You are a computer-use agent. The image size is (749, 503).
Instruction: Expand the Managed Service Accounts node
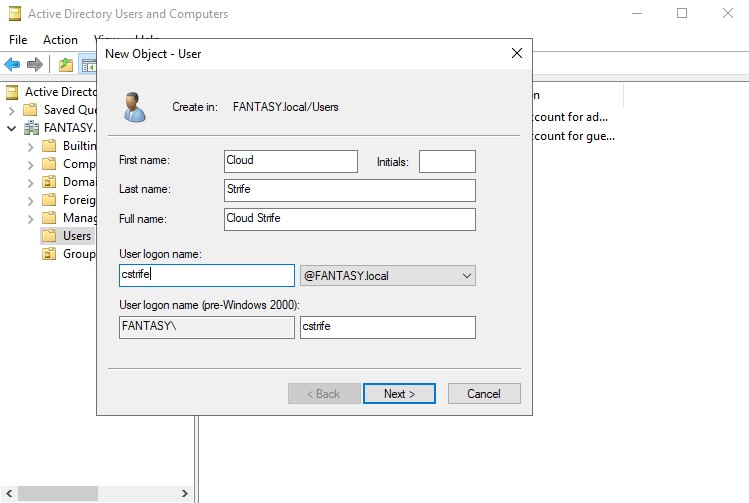point(31,219)
